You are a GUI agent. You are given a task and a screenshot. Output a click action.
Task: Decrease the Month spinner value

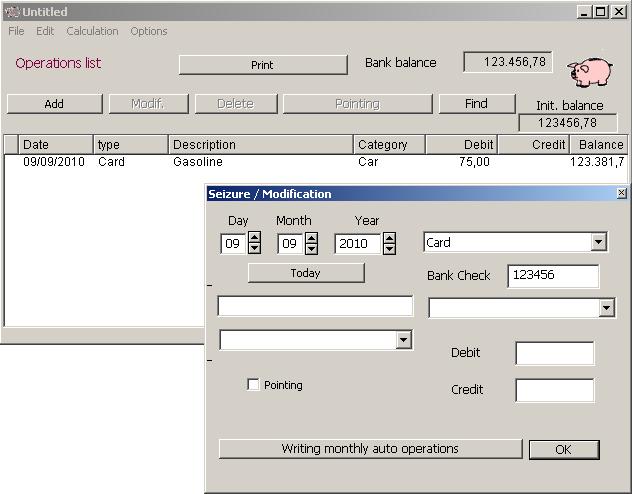[x=311, y=248]
